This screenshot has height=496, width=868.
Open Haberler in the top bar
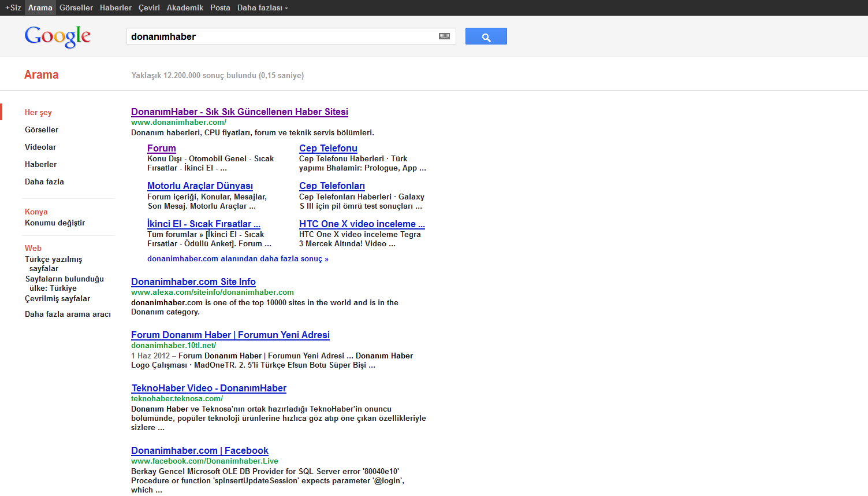point(116,8)
